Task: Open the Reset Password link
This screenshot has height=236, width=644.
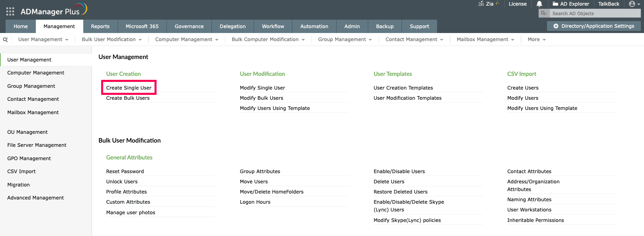Action: 125,171
